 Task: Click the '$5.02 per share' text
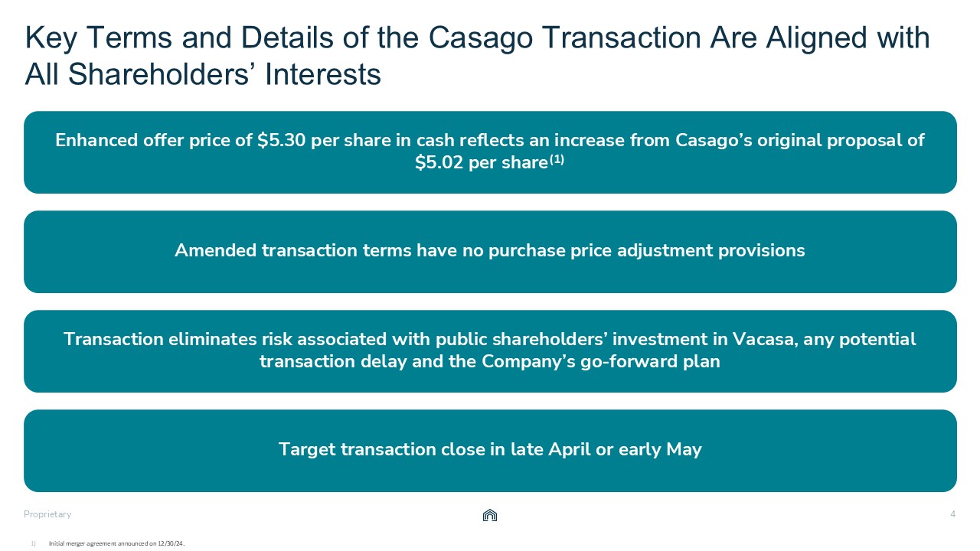[481, 163]
